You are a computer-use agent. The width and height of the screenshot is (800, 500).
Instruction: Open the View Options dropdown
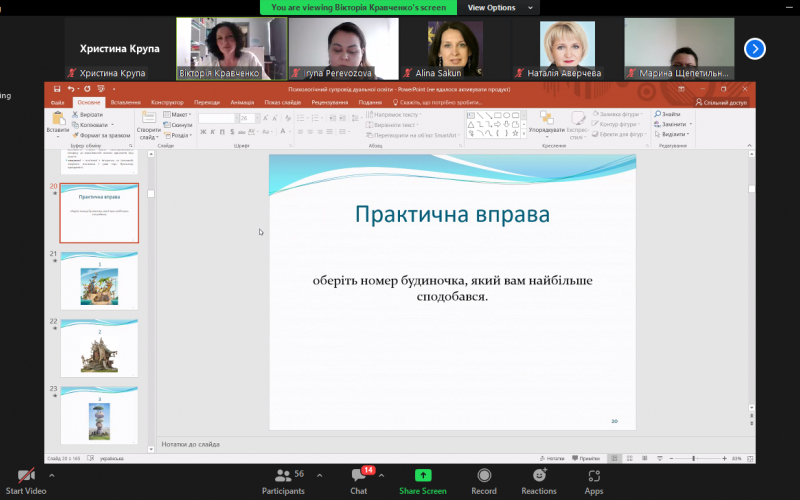coord(500,8)
